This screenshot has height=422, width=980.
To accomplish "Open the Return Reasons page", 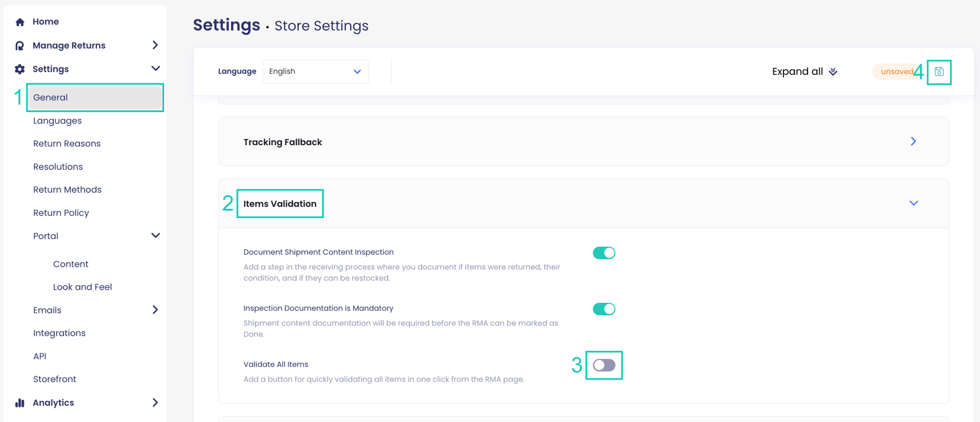I will (x=67, y=143).
